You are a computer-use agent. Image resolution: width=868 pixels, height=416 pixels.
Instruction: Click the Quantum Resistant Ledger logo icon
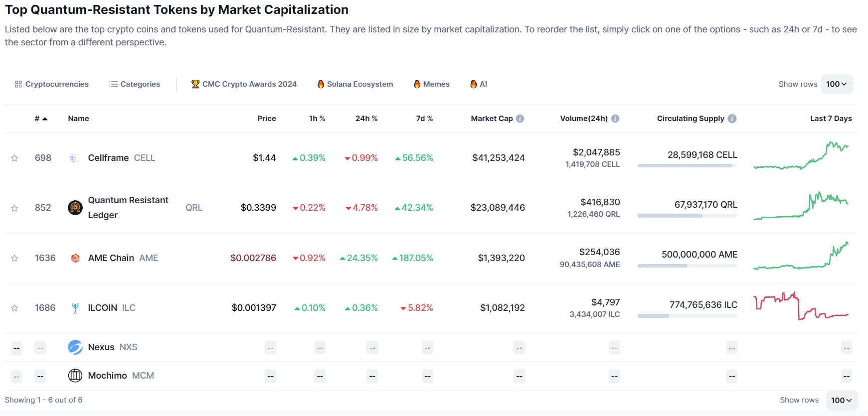coord(75,208)
